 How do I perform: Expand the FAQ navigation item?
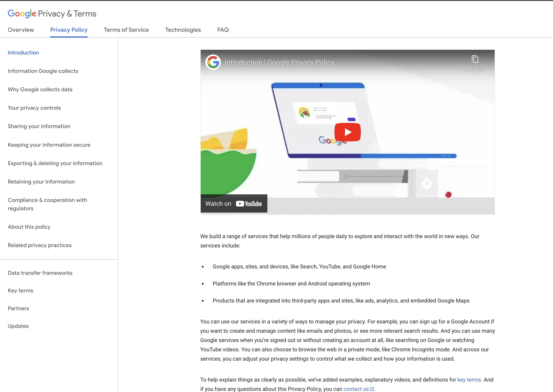point(223,30)
